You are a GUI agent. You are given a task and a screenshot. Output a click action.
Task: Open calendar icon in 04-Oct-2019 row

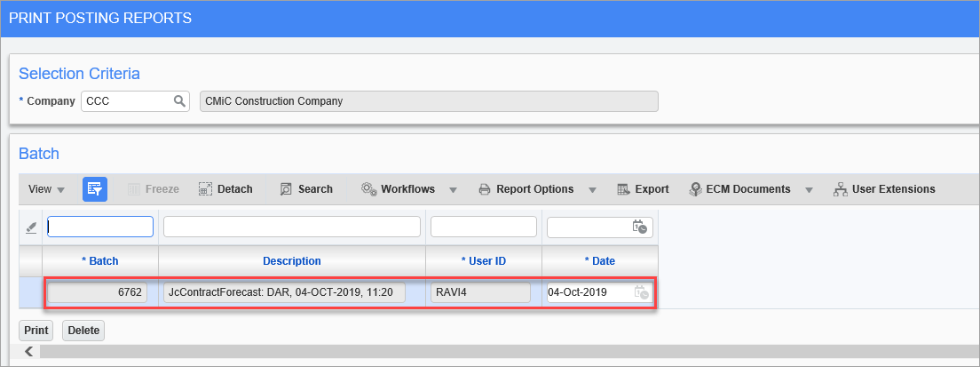click(641, 292)
